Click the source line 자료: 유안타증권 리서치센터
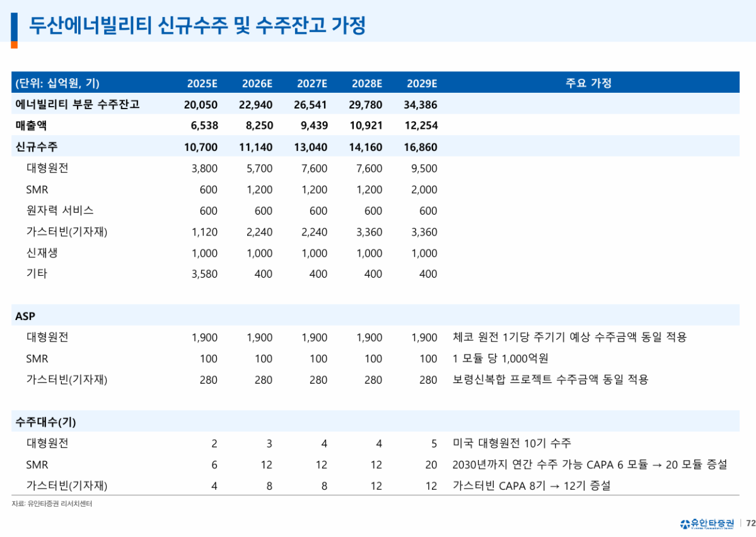 point(52,504)
